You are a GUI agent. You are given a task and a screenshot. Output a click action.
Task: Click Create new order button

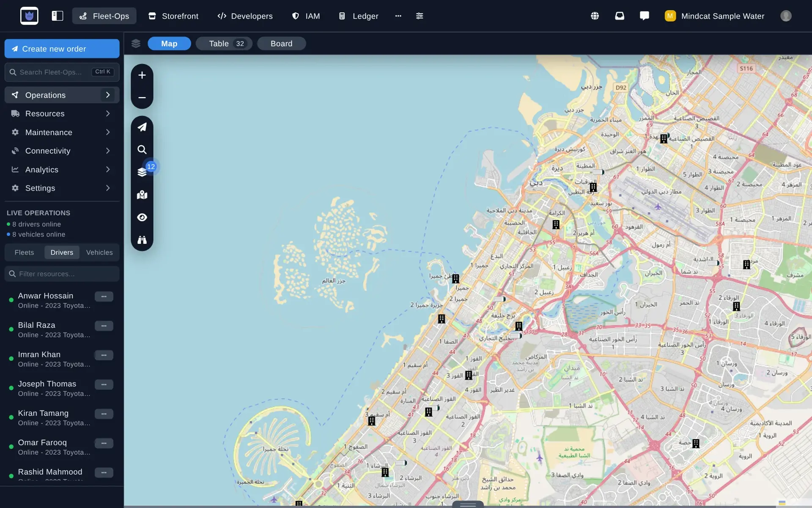(62, 49)
